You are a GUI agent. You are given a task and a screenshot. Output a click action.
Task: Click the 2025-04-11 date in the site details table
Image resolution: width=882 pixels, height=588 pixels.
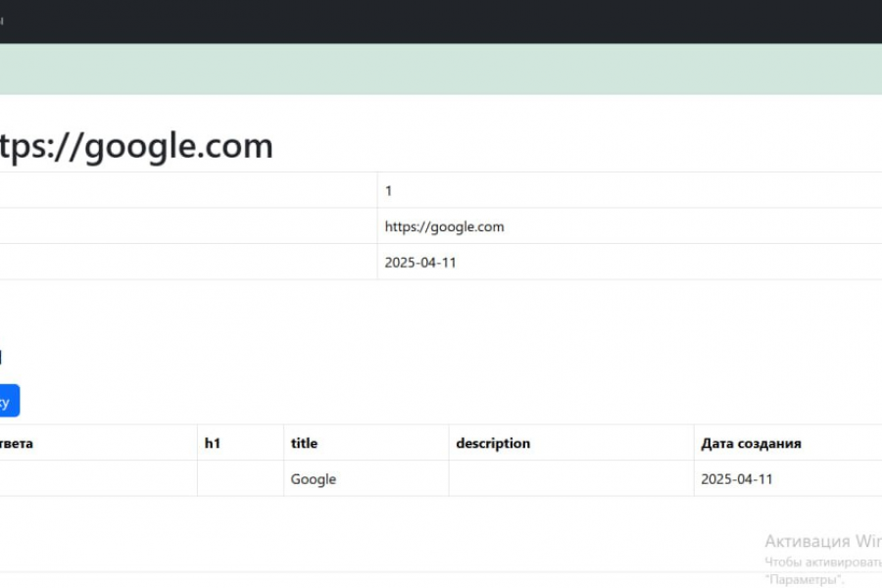[420, 263]
